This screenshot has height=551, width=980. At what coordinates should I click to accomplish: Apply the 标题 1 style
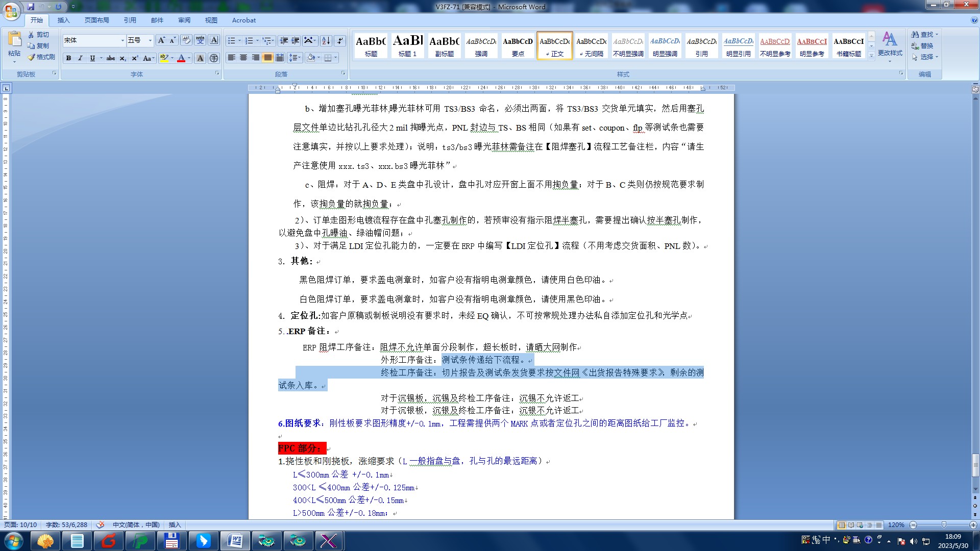click(x=407, y=45)
